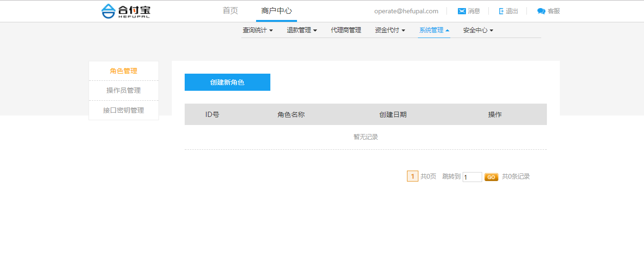Click the 共0页 page total text
Image resolution: width=644 pixels, height=259 pixels.
point(428,176)
